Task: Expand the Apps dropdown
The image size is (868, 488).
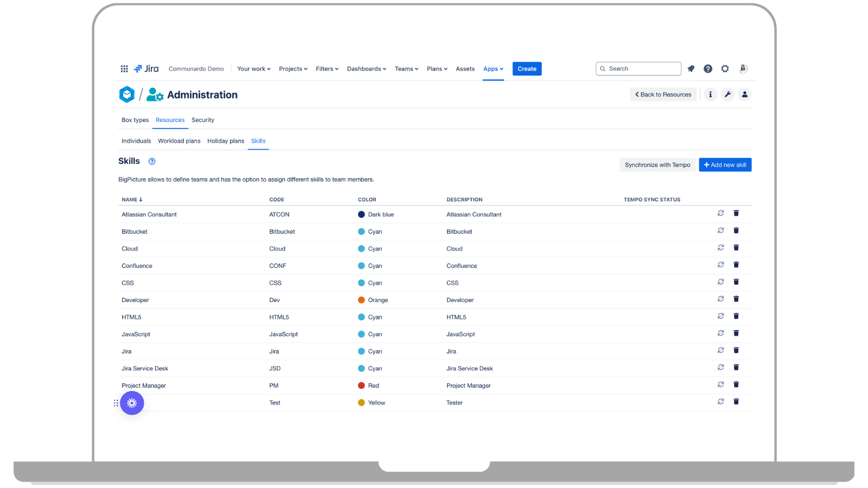Action: pos(493,69)
